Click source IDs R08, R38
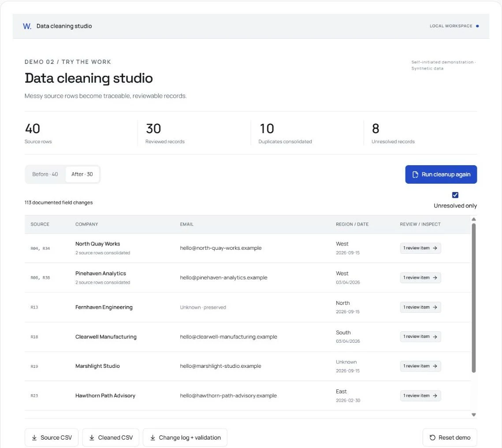The height and width of the screenshot is (448, 502). pos(40,278)
